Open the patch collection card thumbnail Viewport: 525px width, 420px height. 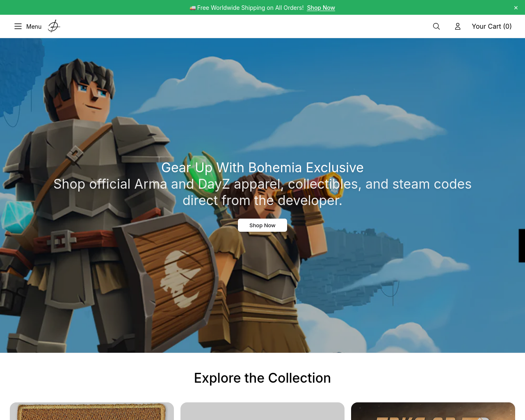coord(92,411)
